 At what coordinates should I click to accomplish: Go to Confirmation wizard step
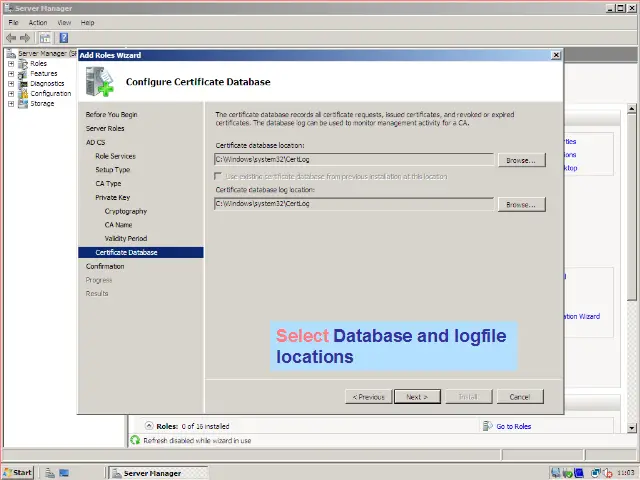coord(105,266)
